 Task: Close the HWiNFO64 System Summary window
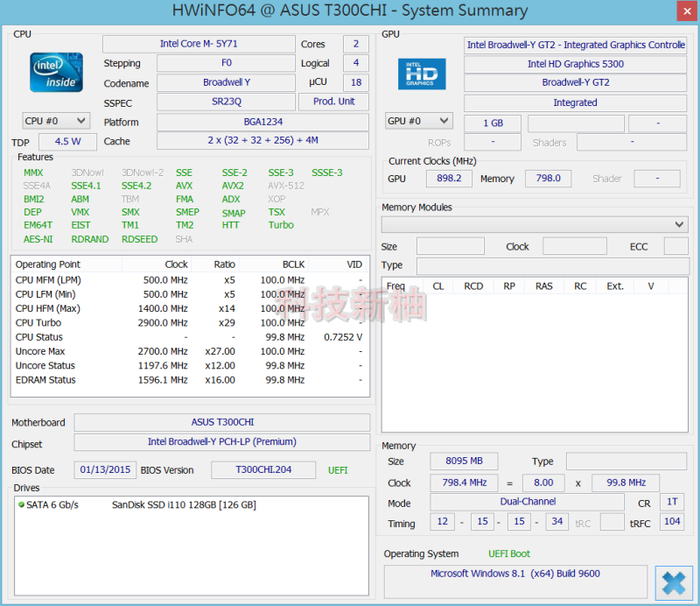(x=687, y=11)
